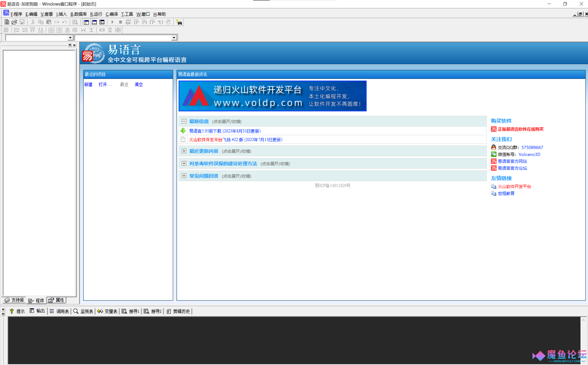588x365 pixels.
Task: Click the New file toolbar icon
Action: point(7,22)
